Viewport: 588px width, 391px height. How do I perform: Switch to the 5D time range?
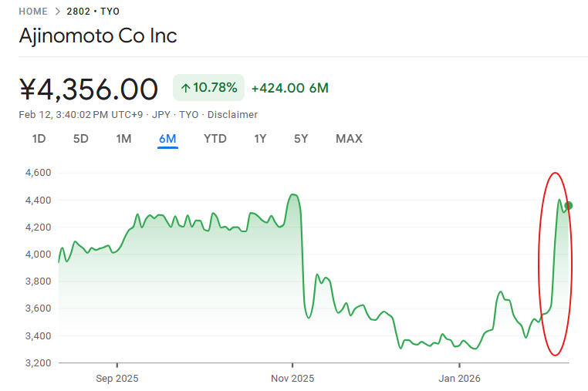[x=81, y=139]
